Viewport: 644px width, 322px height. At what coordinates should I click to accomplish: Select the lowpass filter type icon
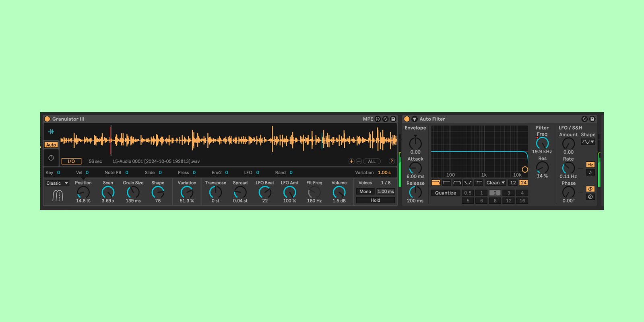(436, 183)
